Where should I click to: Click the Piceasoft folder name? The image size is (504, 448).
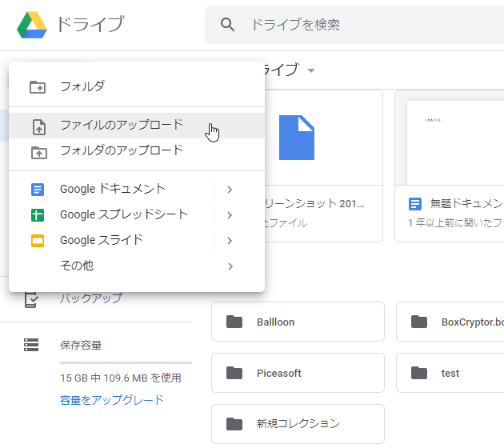[279, 373]
